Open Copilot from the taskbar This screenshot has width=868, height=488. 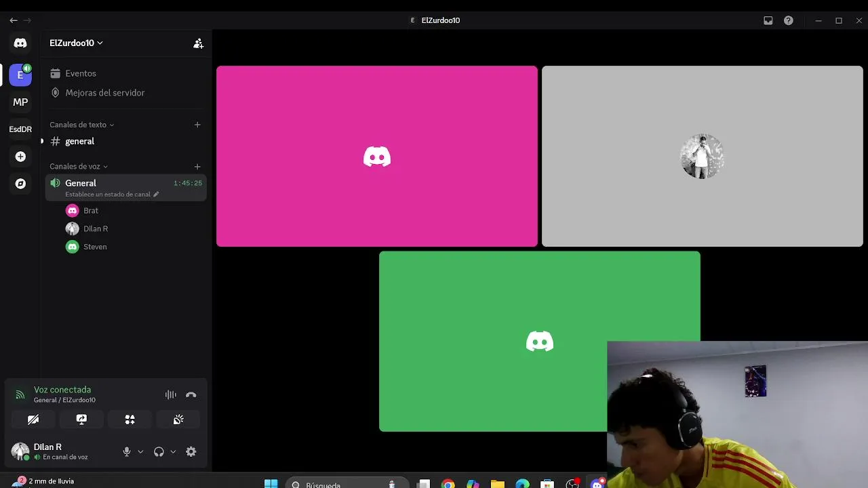473,484
